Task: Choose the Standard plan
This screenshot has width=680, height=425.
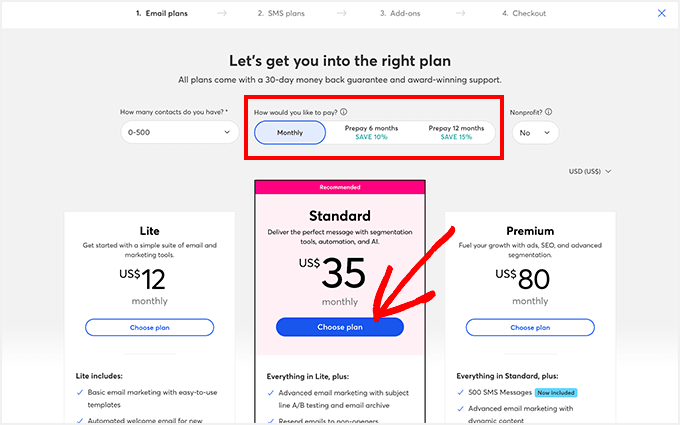Action: [x=340, y=327]
